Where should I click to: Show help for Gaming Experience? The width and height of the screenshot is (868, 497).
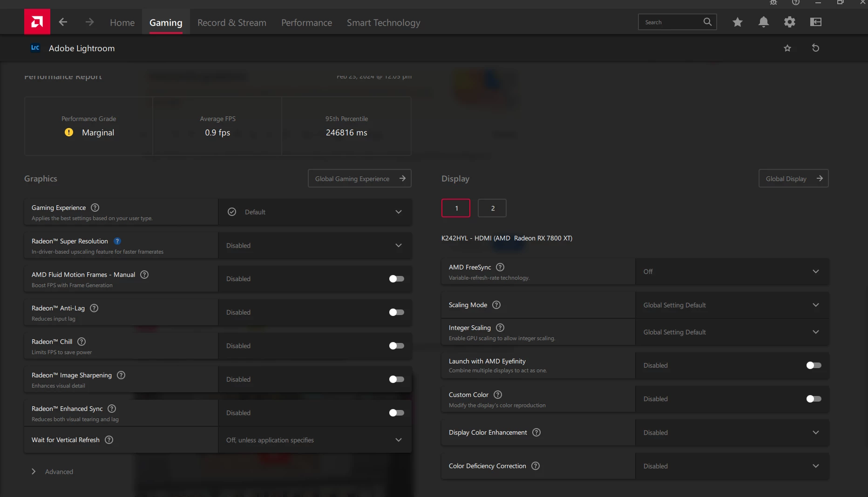[95, 208]
